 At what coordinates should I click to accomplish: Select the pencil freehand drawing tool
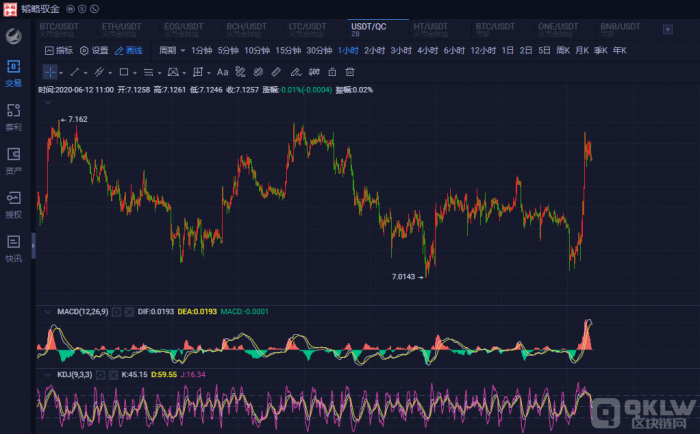pos(295,72)
